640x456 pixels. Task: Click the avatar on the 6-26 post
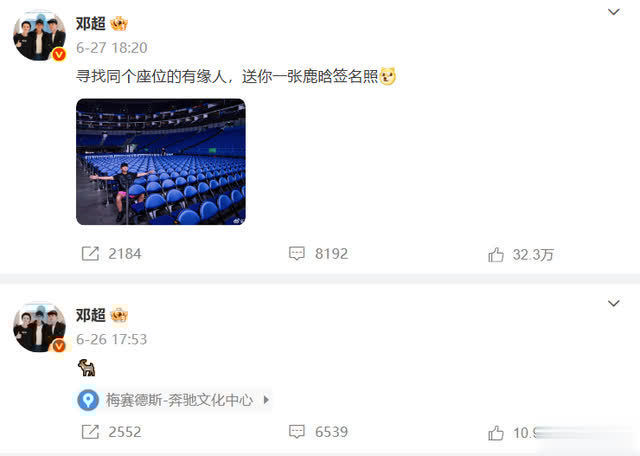tap(39, 327)
